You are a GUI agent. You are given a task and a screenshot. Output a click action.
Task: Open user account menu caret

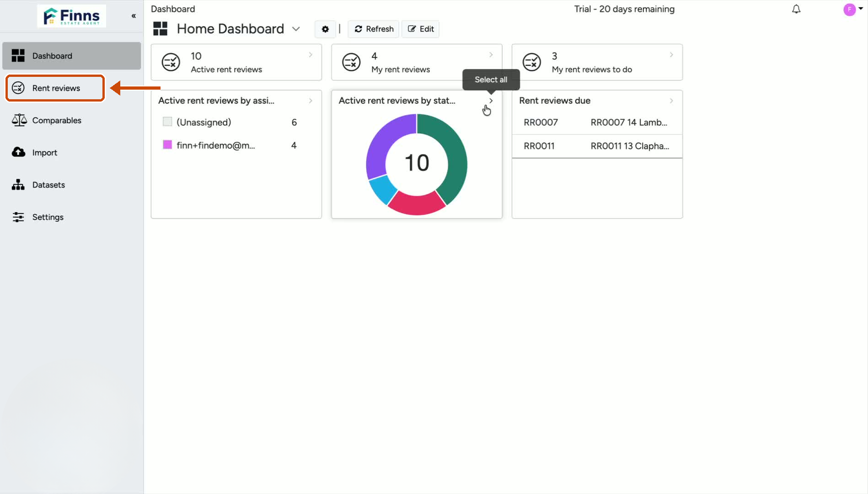(x=861, y=8)
